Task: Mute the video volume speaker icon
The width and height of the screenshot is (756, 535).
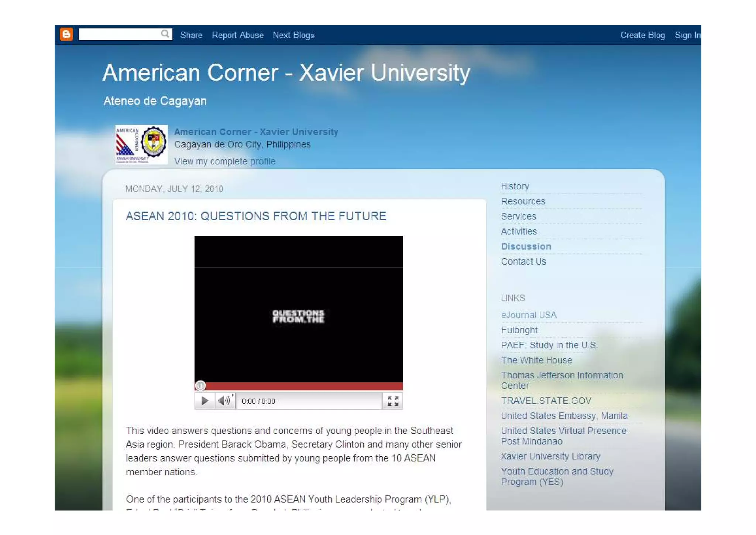Action: coord(224,401)
